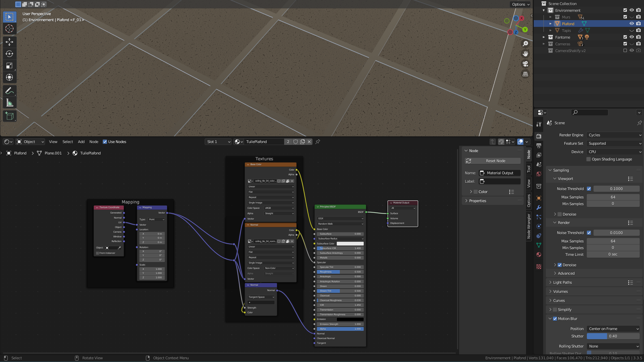Unlink the TuilePlafond material with X
644x362 pixels.
click(309, 142)
